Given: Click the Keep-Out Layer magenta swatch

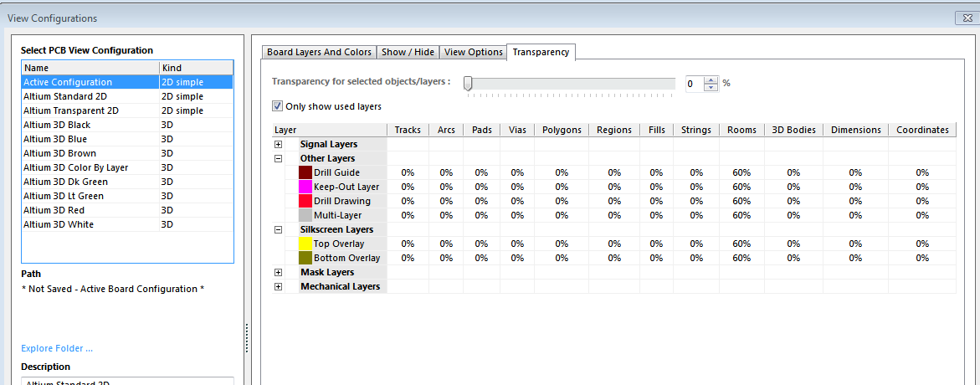Looking at the screenshot, I should pos(305,187).
